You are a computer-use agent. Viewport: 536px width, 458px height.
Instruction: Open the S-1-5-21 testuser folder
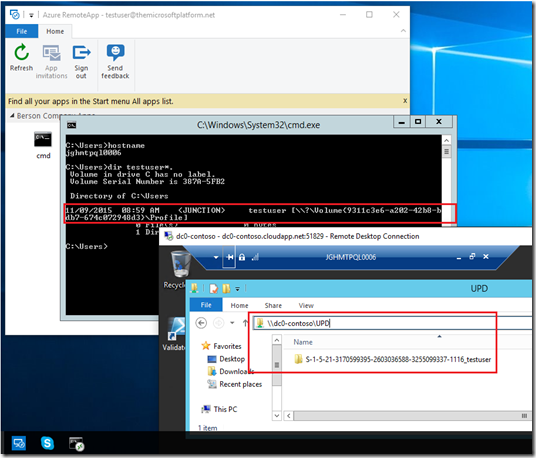(x=393, y=359)
